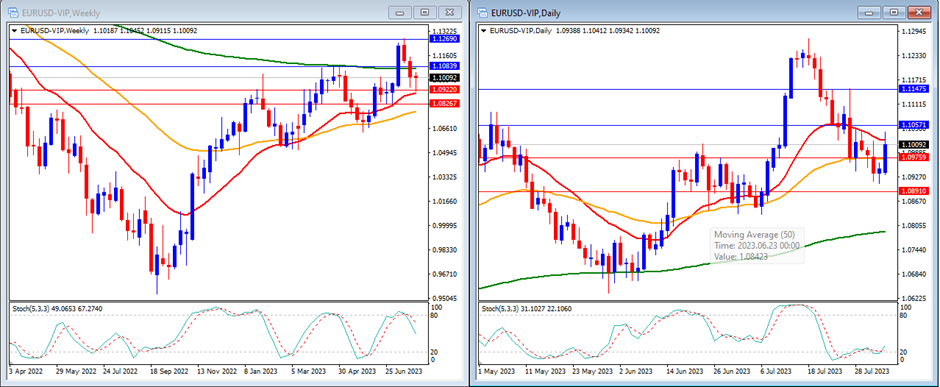Minimize the EURUSD-VIP,Weekly chart window

[x=400, y=12]
